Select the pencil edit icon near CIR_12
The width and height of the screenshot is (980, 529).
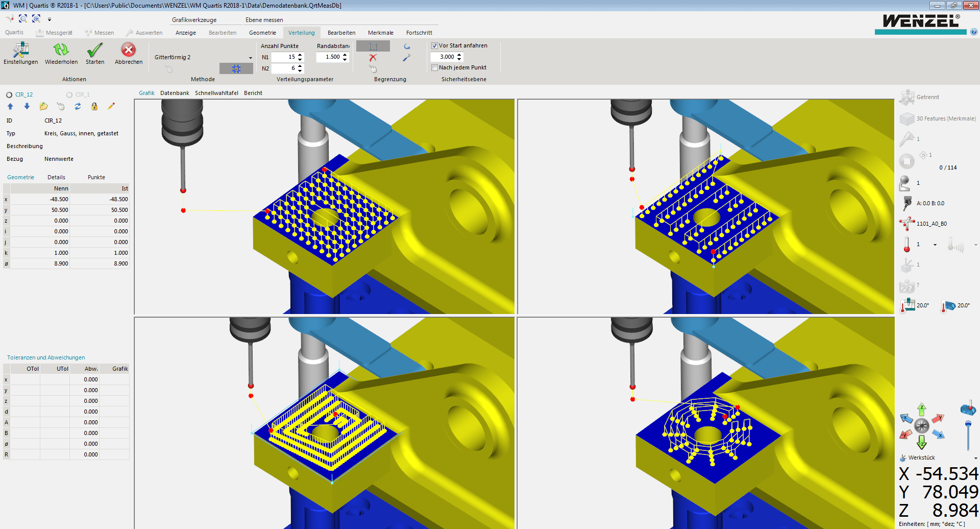111,106
